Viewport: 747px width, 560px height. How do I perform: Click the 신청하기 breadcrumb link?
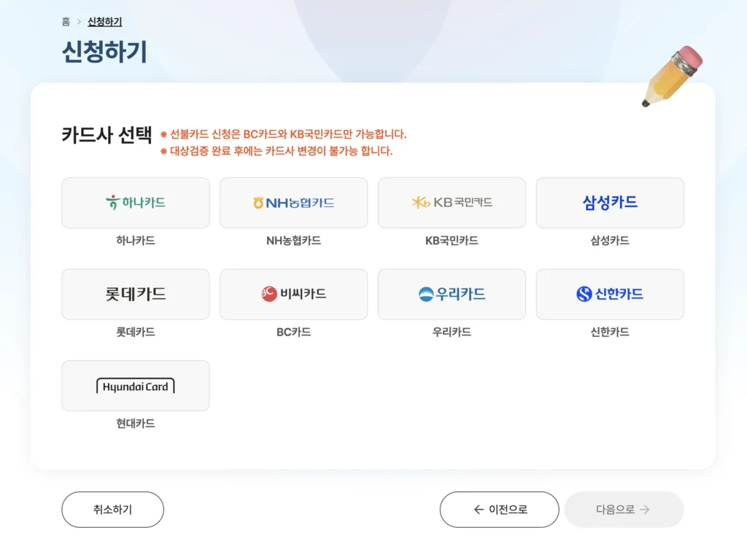coord(105,22)
